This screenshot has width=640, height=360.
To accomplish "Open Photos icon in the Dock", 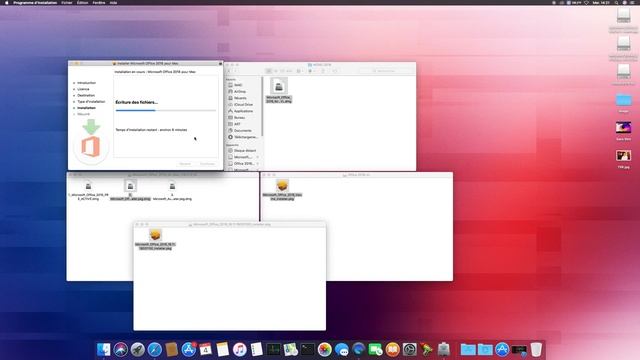I will [324, 349].
